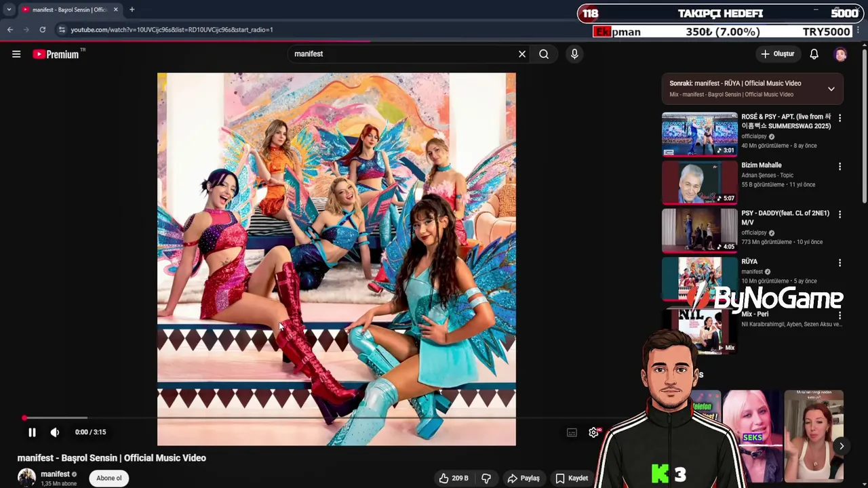
Task: Play PSY DADDY thumbnail
Action: coord(699,230)
